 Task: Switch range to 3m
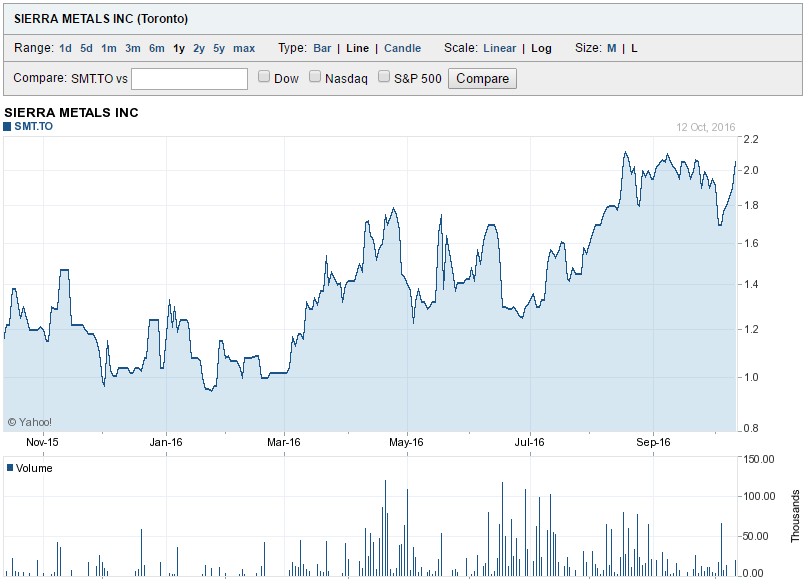tap(133, 48)
